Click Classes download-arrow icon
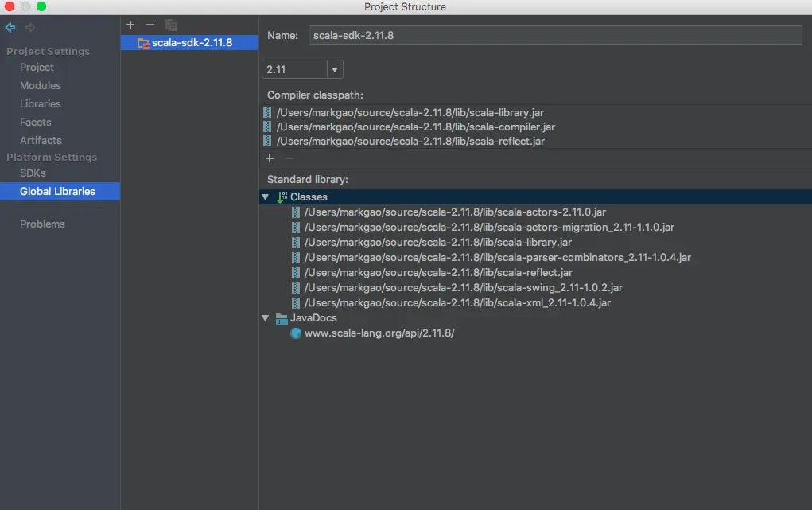Image resolution: width=812 pixels, height=510 pixels. [282, 197]
